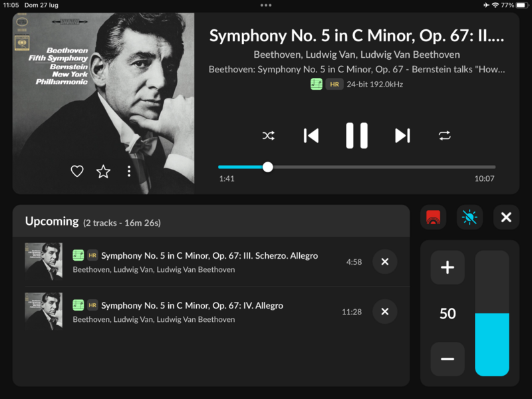Toggle shuffle mode
The width and height of the screenshot is (532, 399).
[x=268, y=136]
